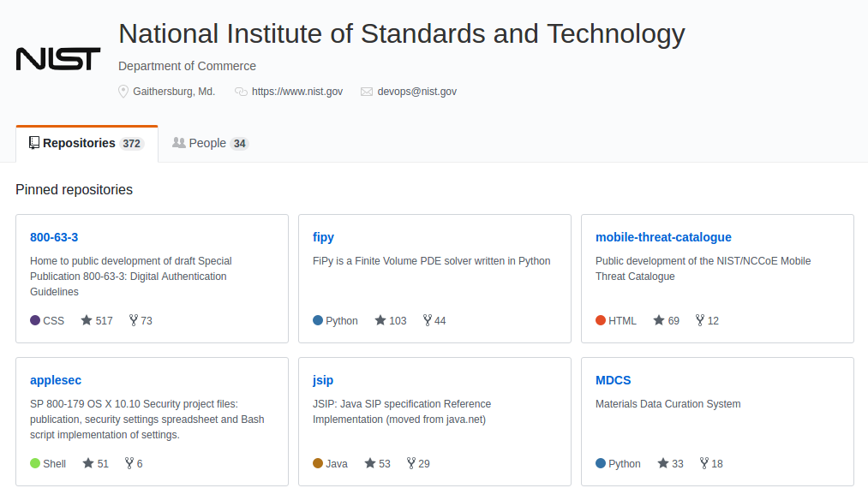
Task: Click the Shell language label
Action: click(x=54, y=463)
